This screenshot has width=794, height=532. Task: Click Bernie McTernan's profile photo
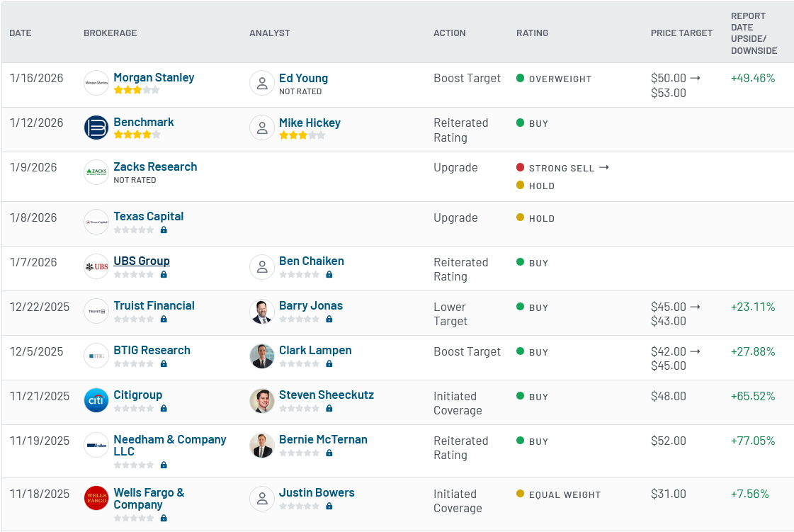point(262,445)
